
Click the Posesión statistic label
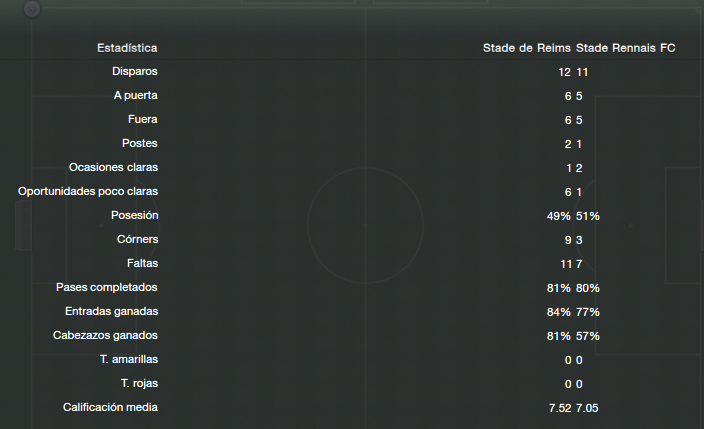[135, 215]
